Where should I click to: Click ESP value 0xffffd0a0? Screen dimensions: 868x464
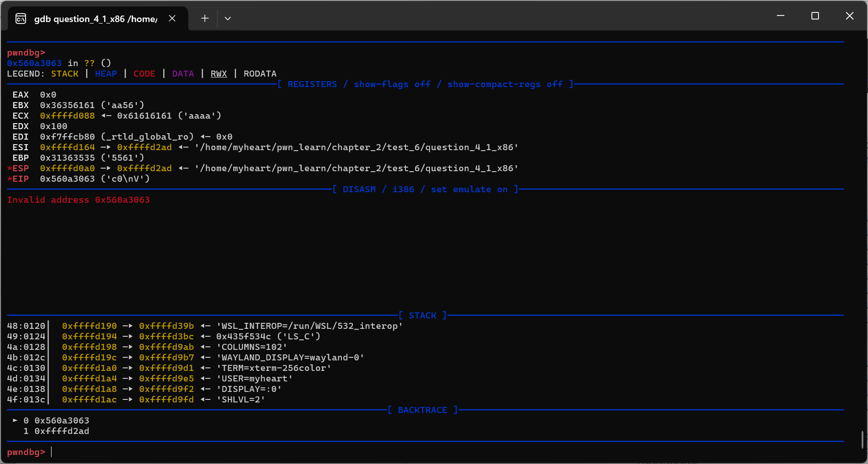68,168
